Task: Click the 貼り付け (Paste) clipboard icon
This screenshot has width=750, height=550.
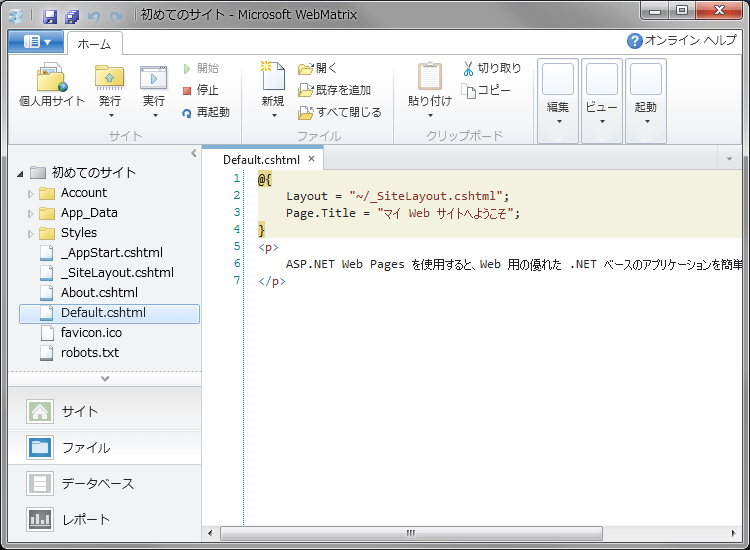Action: 430,76
